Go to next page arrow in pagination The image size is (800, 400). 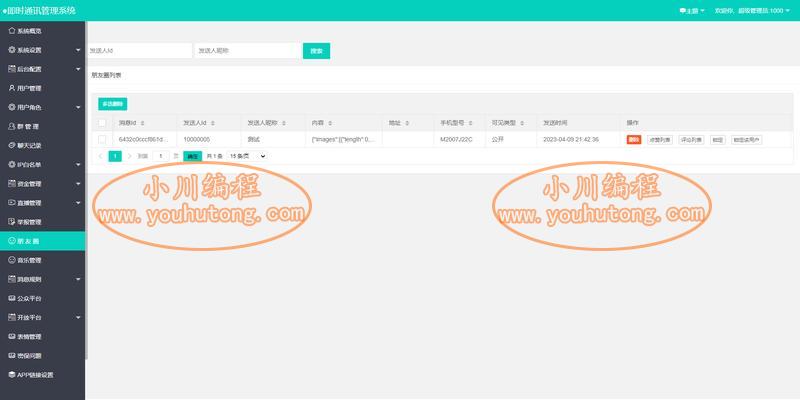[130, 156]
